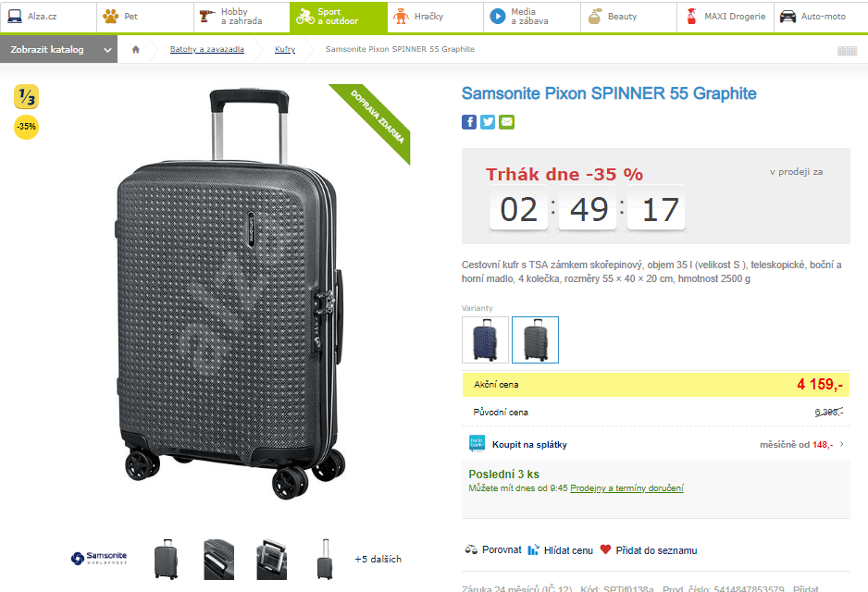Select the blue suitcase variant
Image resolution: width=868 pixels, height=592 pixels.
point(483,339)
